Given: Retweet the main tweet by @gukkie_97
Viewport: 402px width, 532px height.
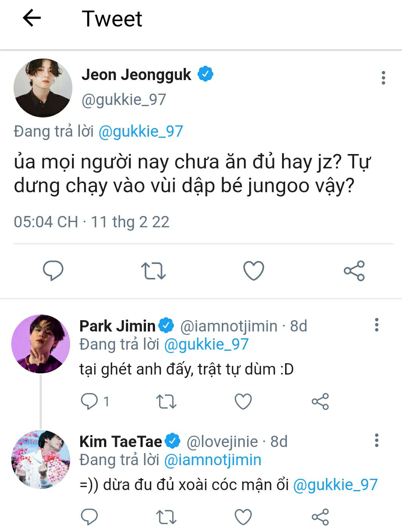Looking at the screenshot, I should (153, 271).
